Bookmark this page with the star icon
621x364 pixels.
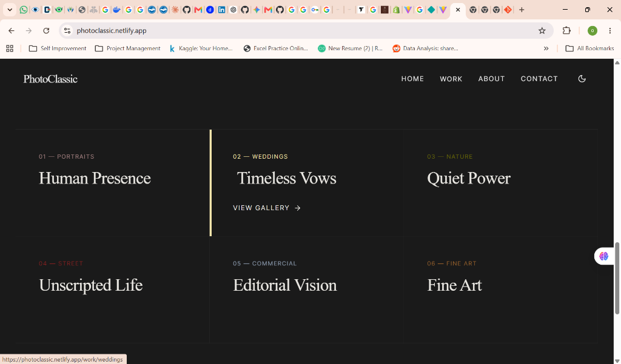[542, 30]
